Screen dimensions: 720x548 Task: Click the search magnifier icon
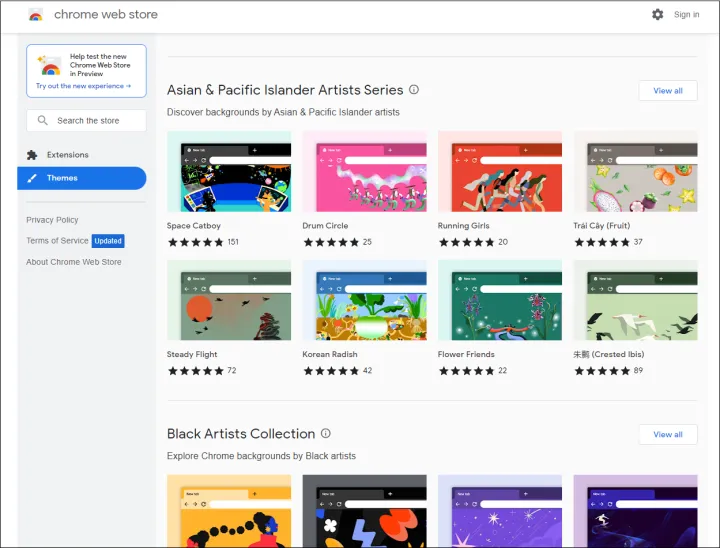(x=43, y=121)
